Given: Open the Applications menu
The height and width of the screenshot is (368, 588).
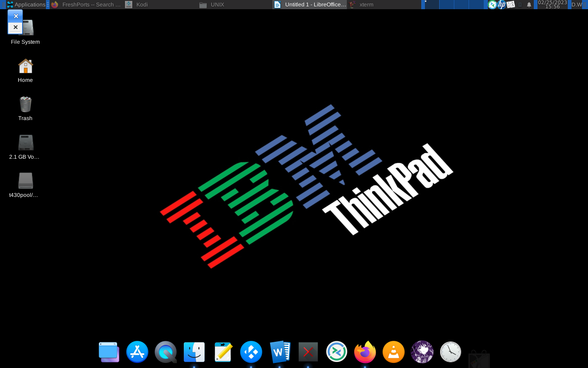Looking at the screenshot, I should [26, 5].
